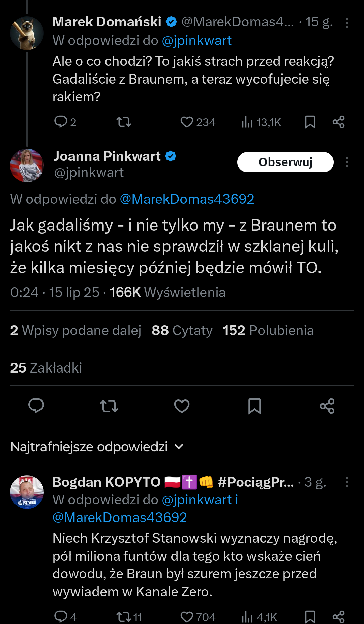View the 88 Cytaty list
This screenshot has width=364, height=624.
click(182, 330)
